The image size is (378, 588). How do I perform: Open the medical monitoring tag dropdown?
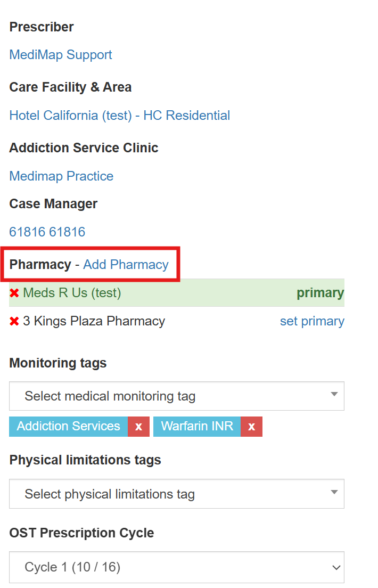(176, 396)
